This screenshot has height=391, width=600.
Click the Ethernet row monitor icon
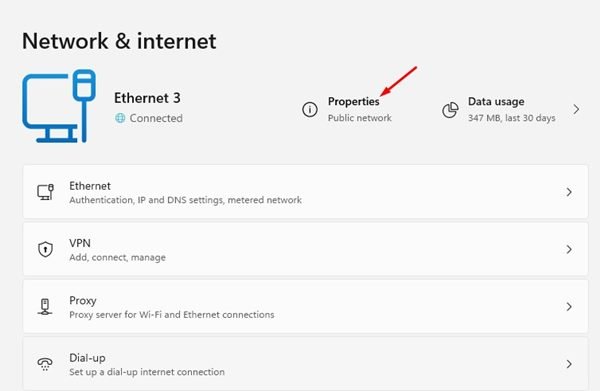tap(45, 192)
